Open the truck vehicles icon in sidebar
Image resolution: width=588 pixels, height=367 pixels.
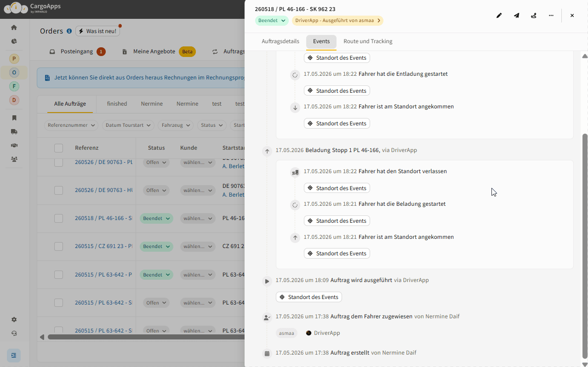click(14, 132)
